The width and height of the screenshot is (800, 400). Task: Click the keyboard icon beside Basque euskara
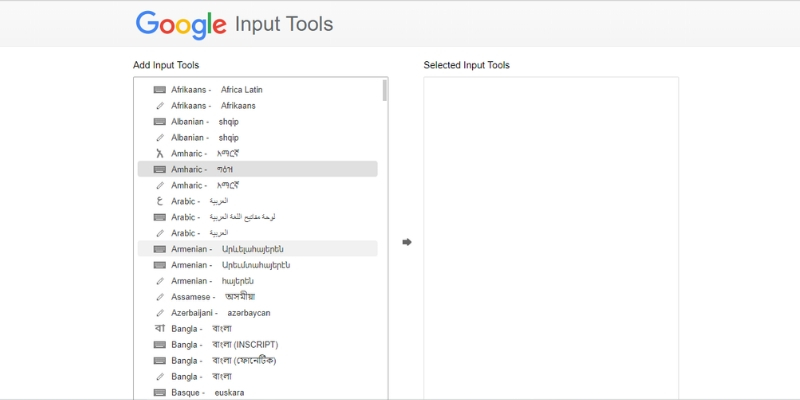click(x=160, y=392)
